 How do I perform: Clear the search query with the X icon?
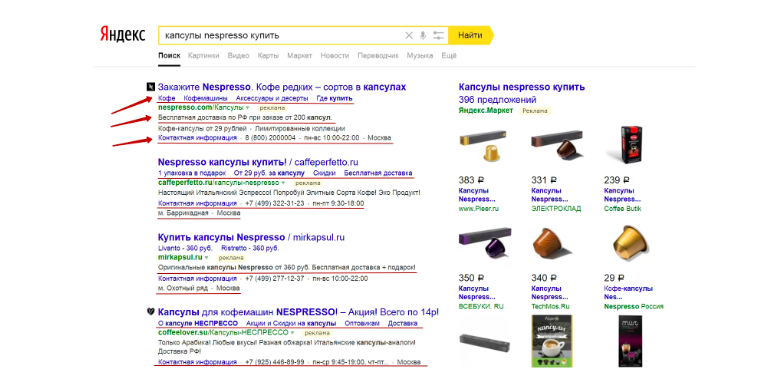tap(408, 35)
